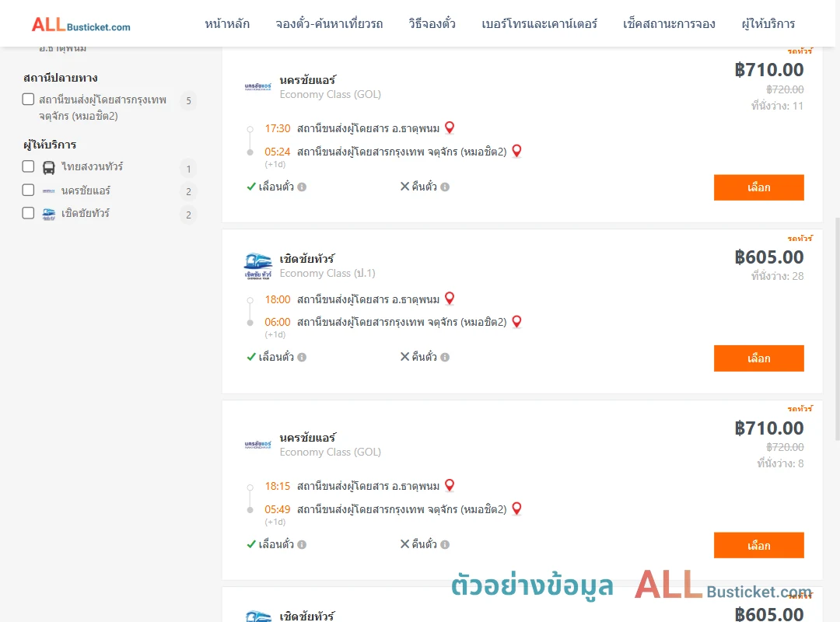
Task: Open info icon for คืนตั๋ว on 18:00 trip
Action: 445,358
